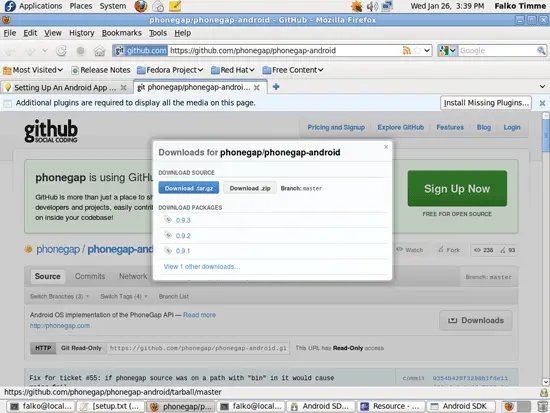
Task: Expand the Most Visited bookmarks dropdown
Action: click(33, 70)
